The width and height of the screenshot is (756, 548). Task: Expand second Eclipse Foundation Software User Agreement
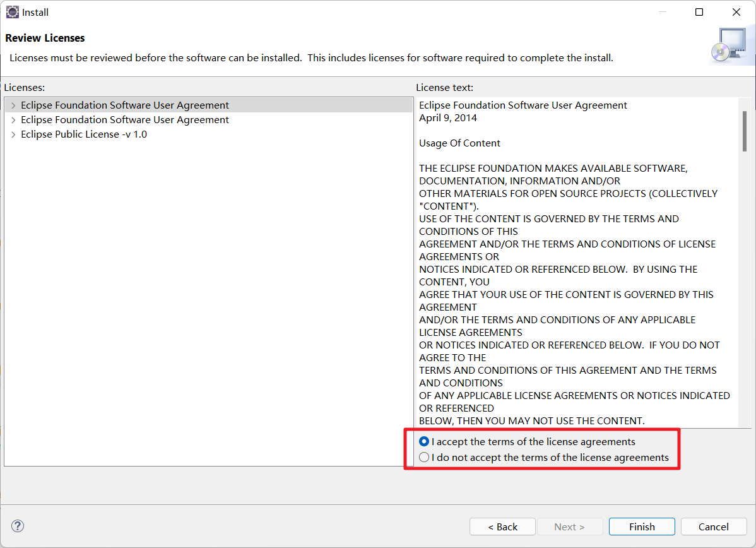pos(13,119)
